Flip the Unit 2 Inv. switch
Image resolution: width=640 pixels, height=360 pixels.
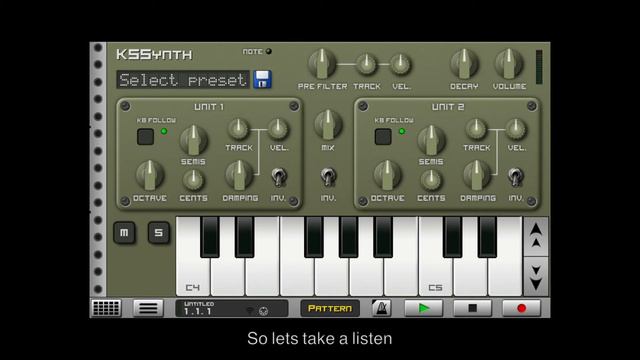tap(516, 177)
